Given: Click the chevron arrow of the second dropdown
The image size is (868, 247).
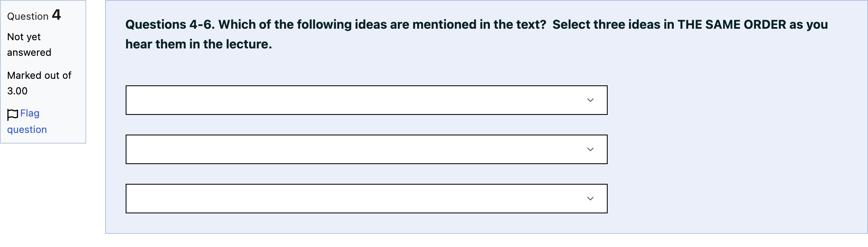Looking at the screenshot, I should (590, 149).
